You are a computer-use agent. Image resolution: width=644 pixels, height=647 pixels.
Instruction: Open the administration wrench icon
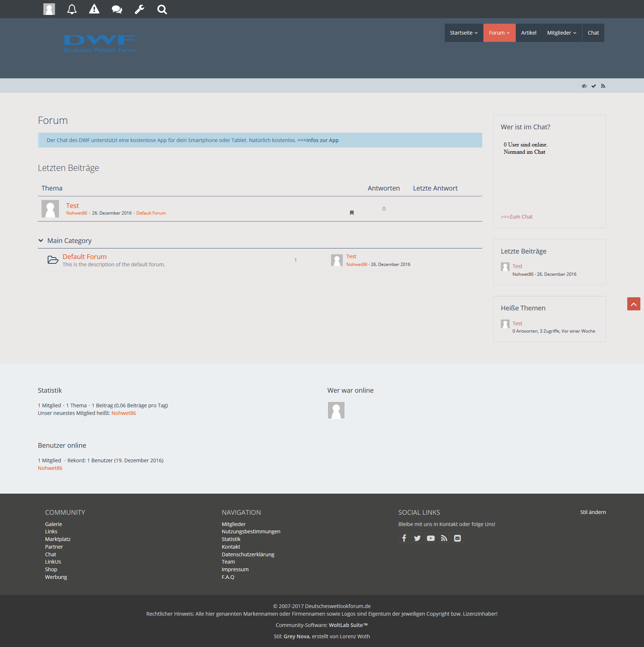pyautogui.click(x=140, y=9)
